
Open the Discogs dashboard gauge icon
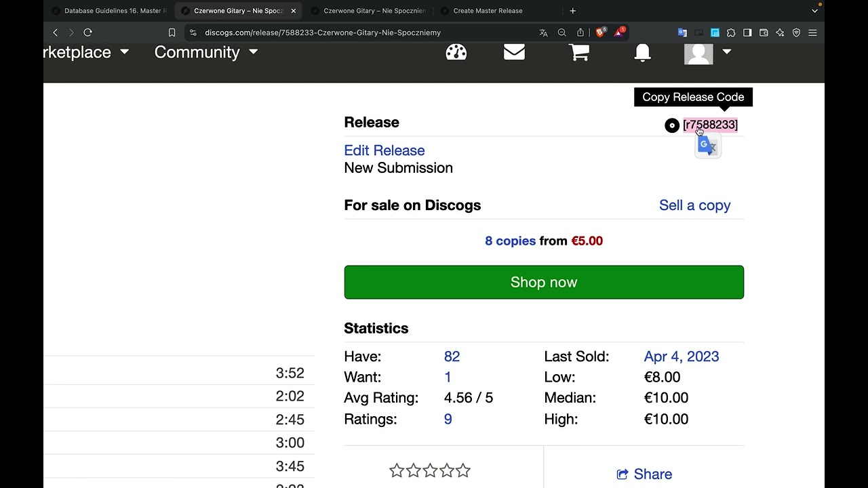[x=456, y=52]
